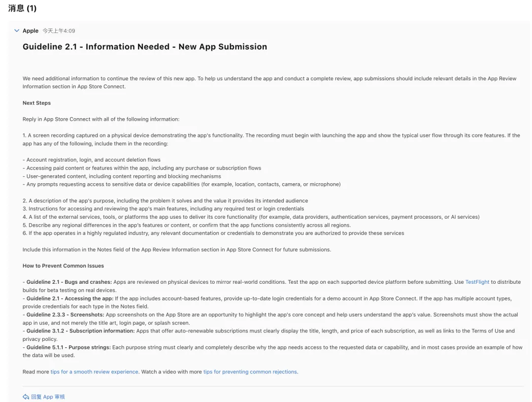
Task: Click the 'How to Prevent Common Issues' heading
Action: pyautogui.click(x=63, y=266)
